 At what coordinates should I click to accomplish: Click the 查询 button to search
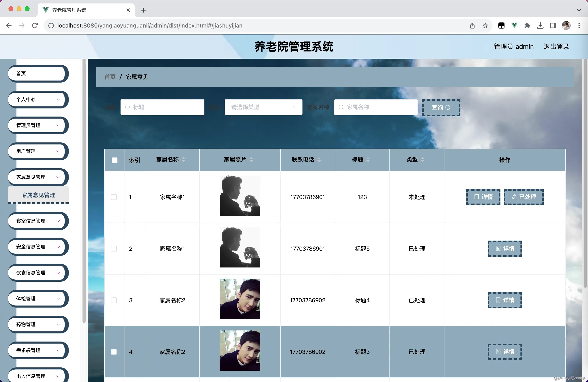tap(441, 108)
